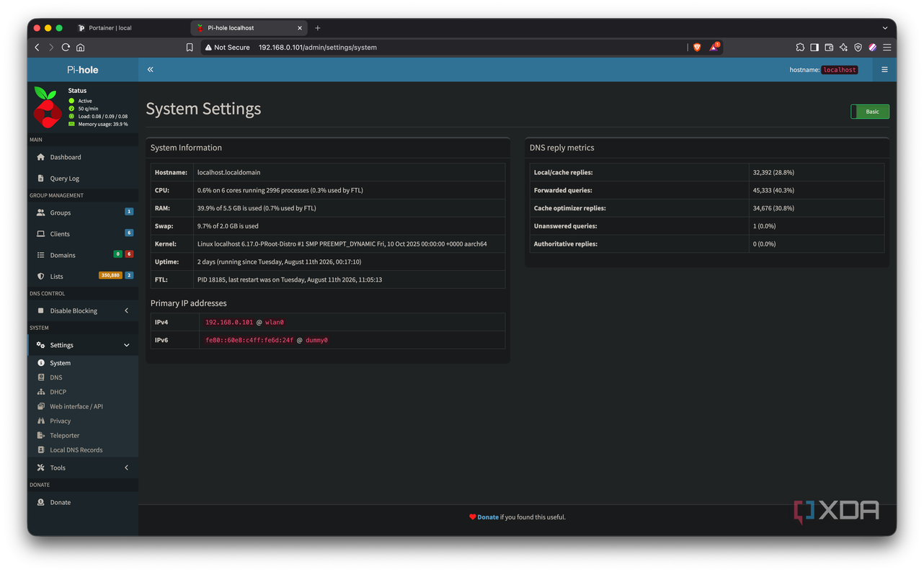The height and width of the screenshot is (572, 924).
Task: Click the Donate sidebar icon
Action: point(40,502)
